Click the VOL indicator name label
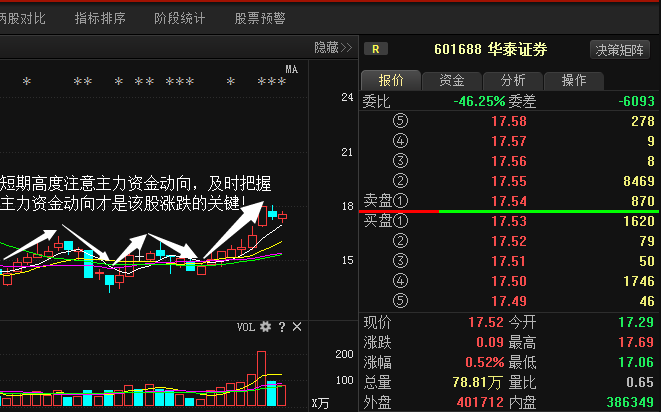 (246, 327)
